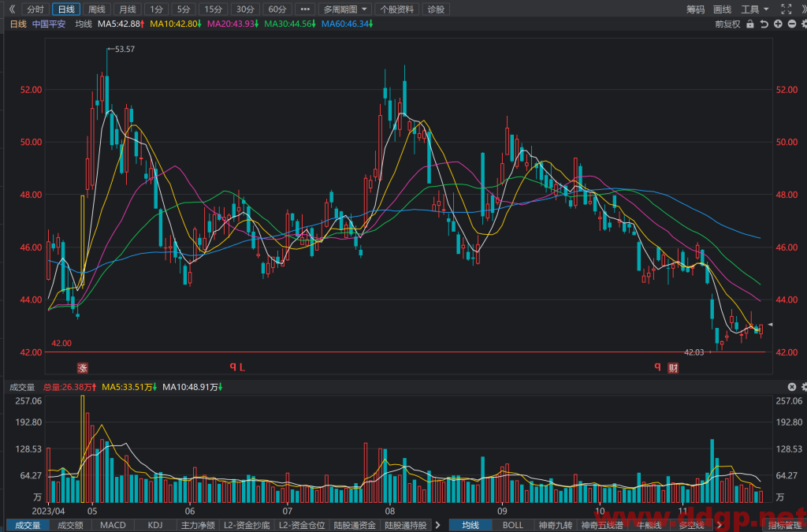807x532 pixels.
Task: Click MA5:42.88 legend value
Action: (x=121, y=24)
